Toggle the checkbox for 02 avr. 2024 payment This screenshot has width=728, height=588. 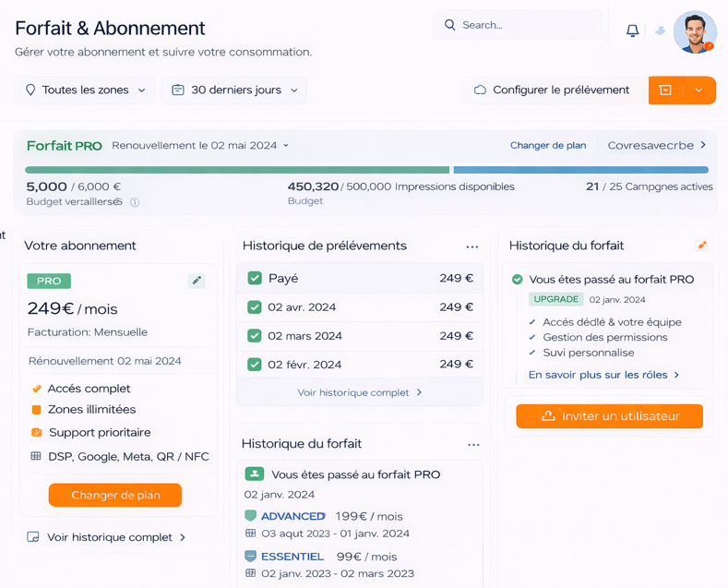coord(255,307)
